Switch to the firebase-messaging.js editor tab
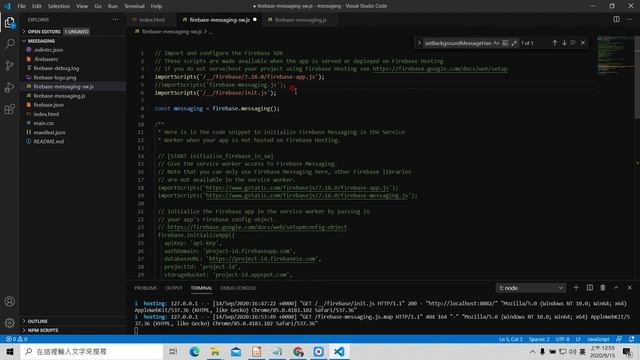The image size is (640, 360). pyautogui.click(x=300, y=20)
